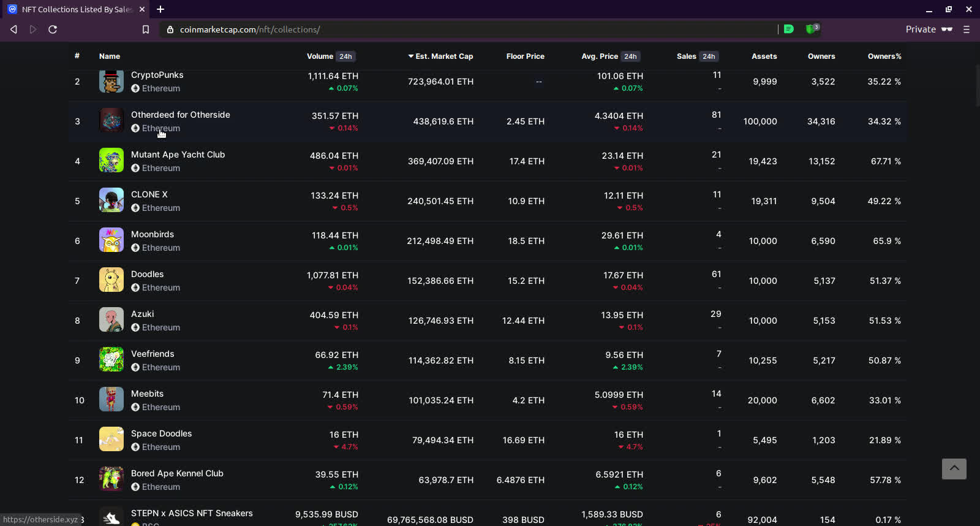Click the Ethereum icon under Azuki

pyautogui.click(x=135, y=327)
